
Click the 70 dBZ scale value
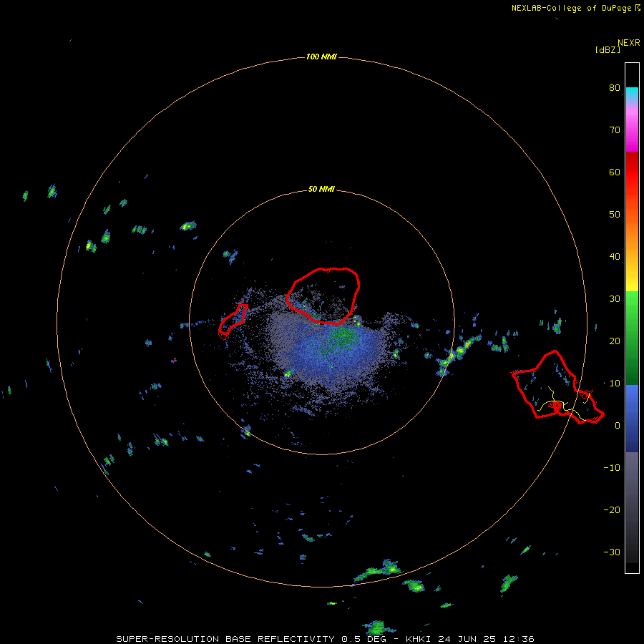(615, 130)
